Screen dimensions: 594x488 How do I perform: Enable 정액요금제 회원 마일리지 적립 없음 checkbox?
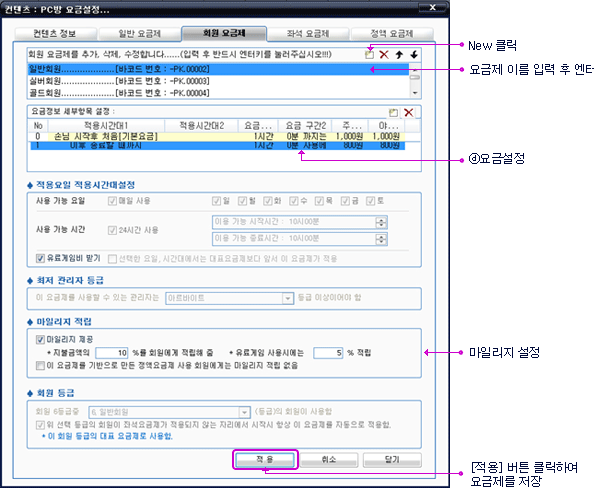[40, 366]
